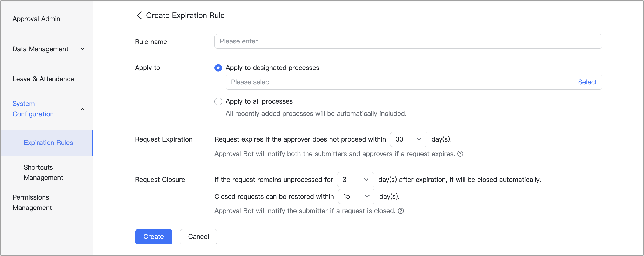Go to Leave & Attendance
644x256 pixels.
43,79
